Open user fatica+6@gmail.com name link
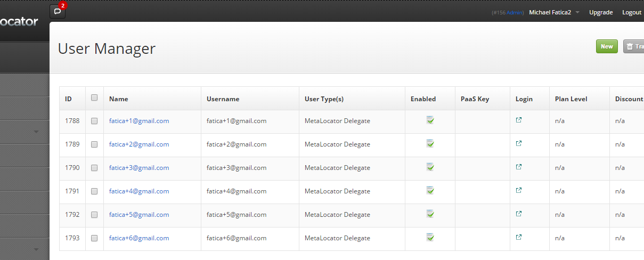644x260 pixels. coord(139,238)
